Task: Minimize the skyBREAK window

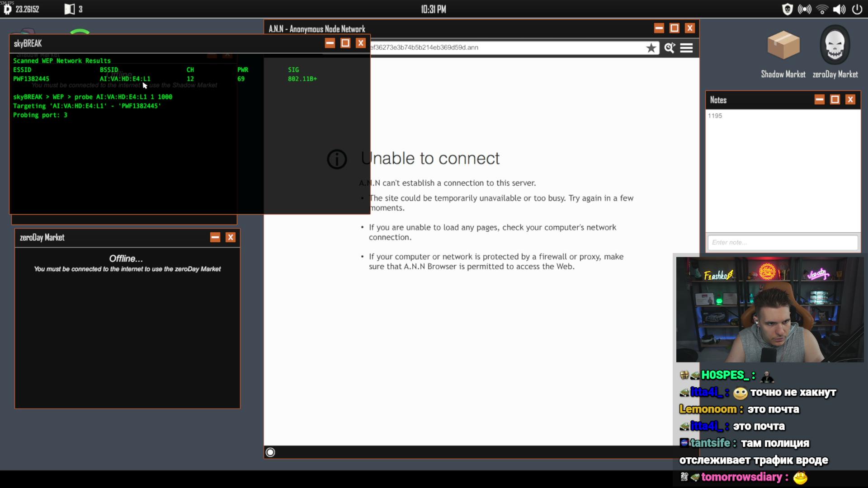Action: 330,43
